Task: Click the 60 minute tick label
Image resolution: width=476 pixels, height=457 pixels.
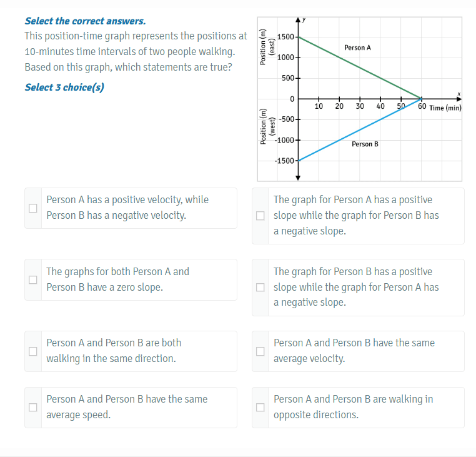Action: [x=422, y=106]
